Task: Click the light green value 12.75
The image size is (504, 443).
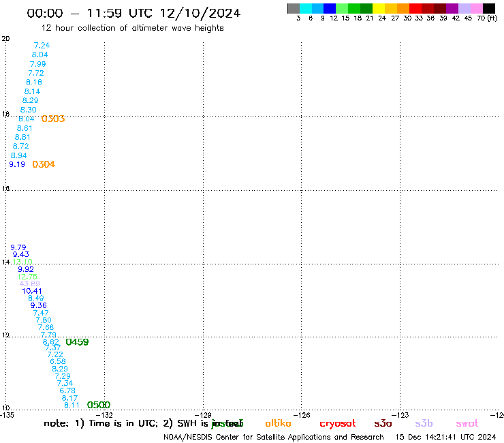Action: tap(27, 277)
